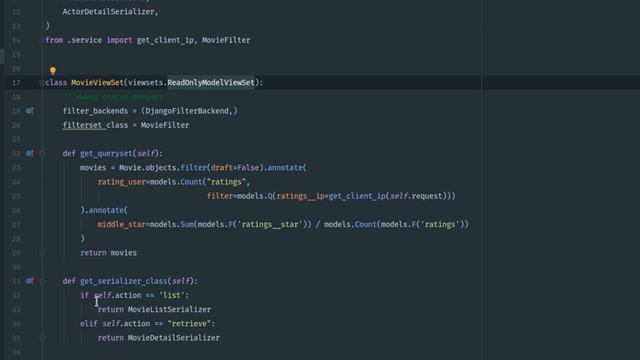Click the underlined filterset_class attribute
The width and height of the screenshot is (640, 360).
tap(95, 125)
